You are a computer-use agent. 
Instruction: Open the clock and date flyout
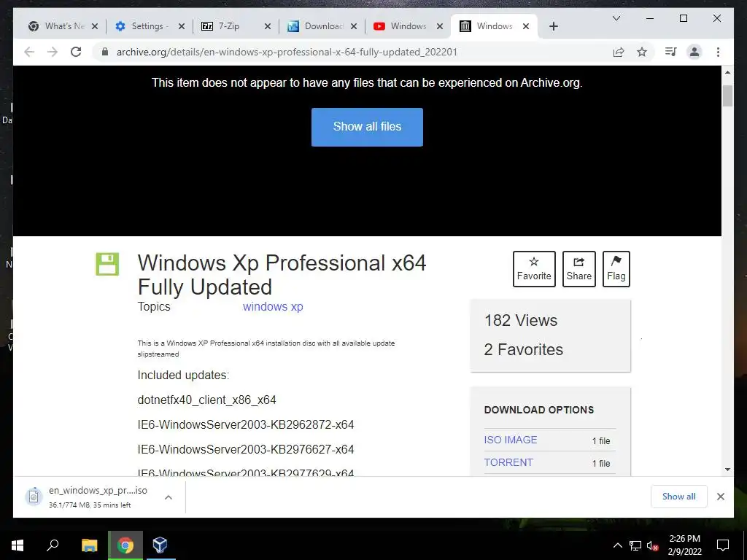point(684,545)
